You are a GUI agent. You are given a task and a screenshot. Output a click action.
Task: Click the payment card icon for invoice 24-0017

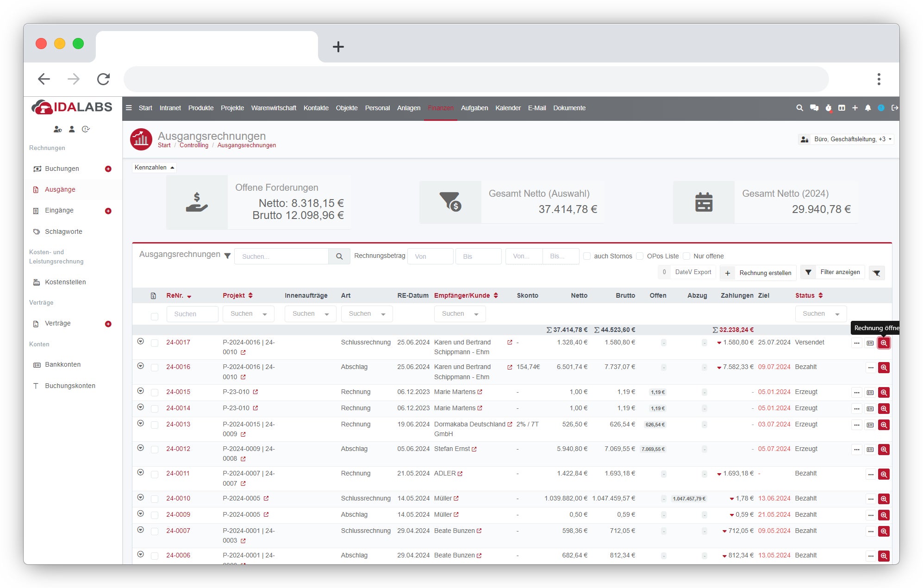click(x=870, y=343)
